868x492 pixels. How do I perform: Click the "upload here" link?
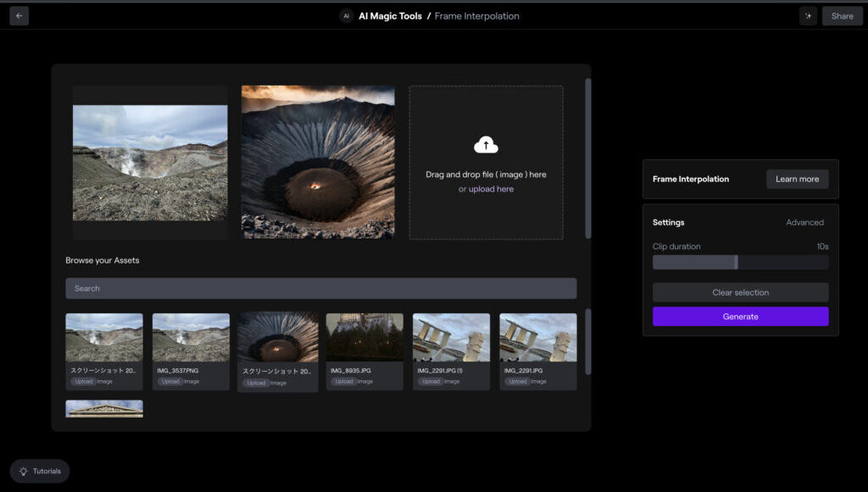pyautogui.click(x=491, y=189)
